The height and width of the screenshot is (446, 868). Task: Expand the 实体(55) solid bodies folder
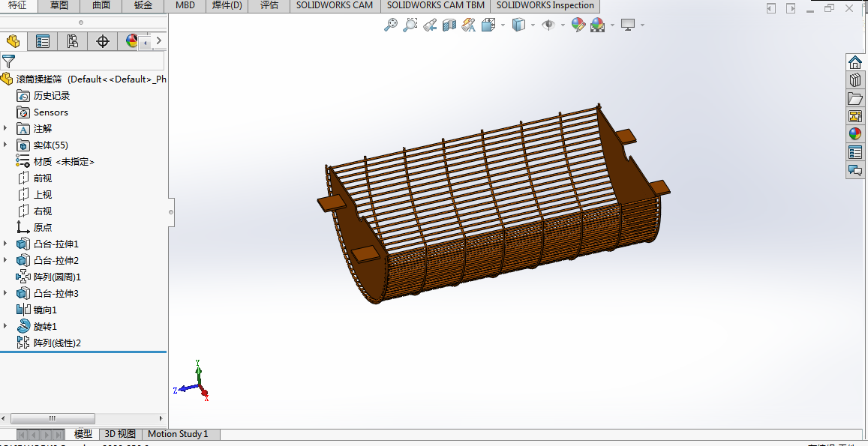[x=6, y=145]
